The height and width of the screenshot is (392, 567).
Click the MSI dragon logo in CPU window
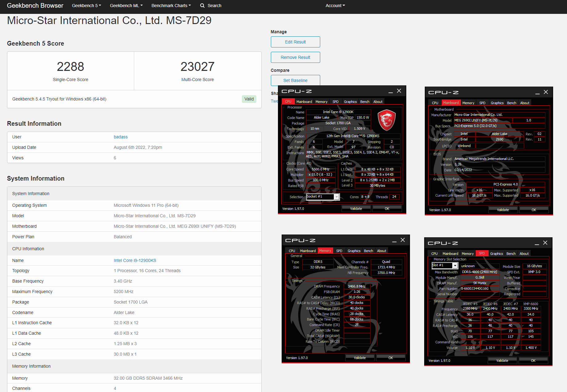387,120
